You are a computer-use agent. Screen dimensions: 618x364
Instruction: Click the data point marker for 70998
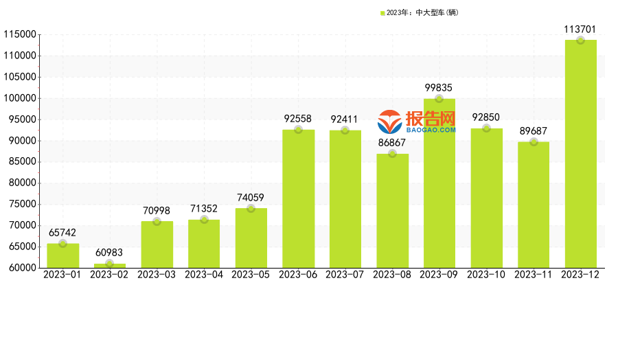[157, 222]
